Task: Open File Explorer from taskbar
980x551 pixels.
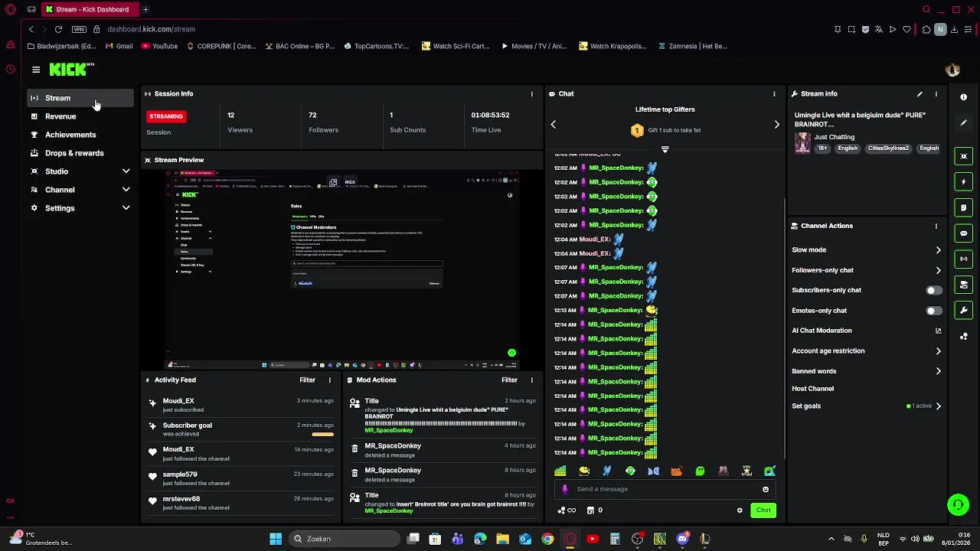Action: (502, 540)
